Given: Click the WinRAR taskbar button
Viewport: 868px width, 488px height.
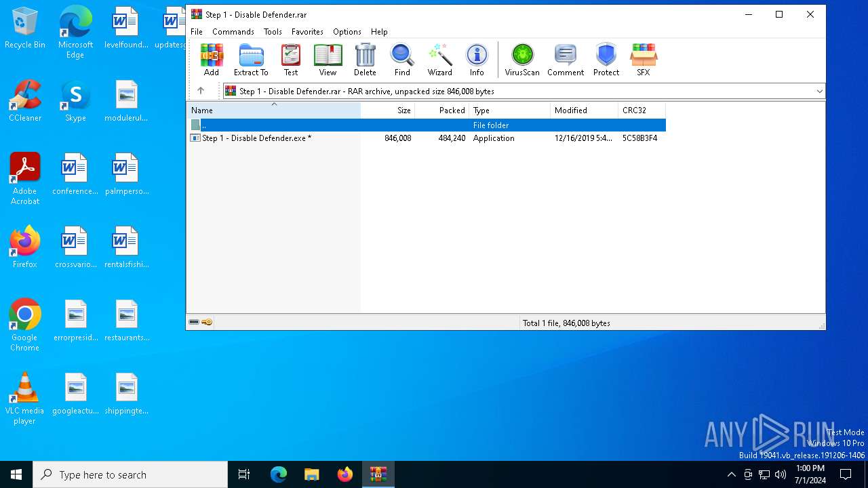Looking at the screenshot, I should click(378, 474).
